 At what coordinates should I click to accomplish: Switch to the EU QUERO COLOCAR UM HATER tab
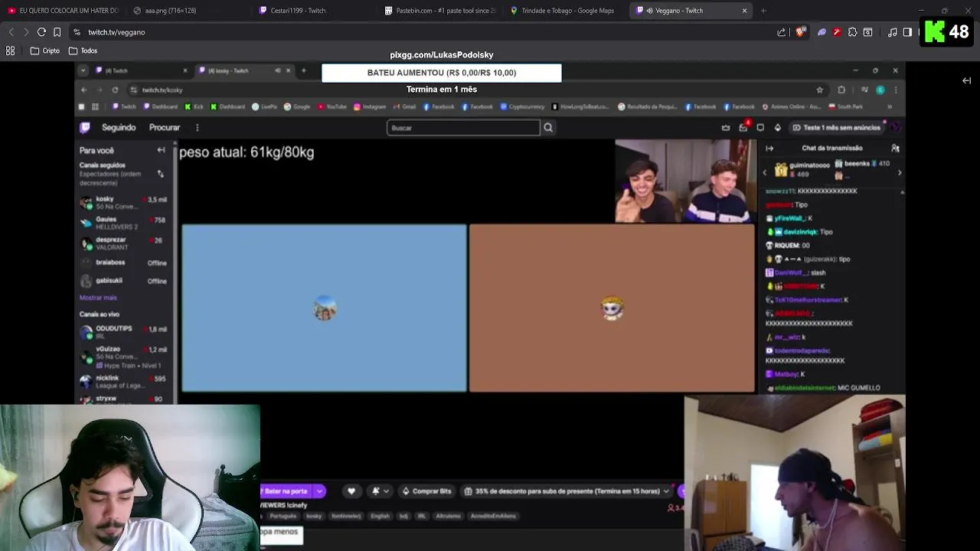click(x=61, y=11)
